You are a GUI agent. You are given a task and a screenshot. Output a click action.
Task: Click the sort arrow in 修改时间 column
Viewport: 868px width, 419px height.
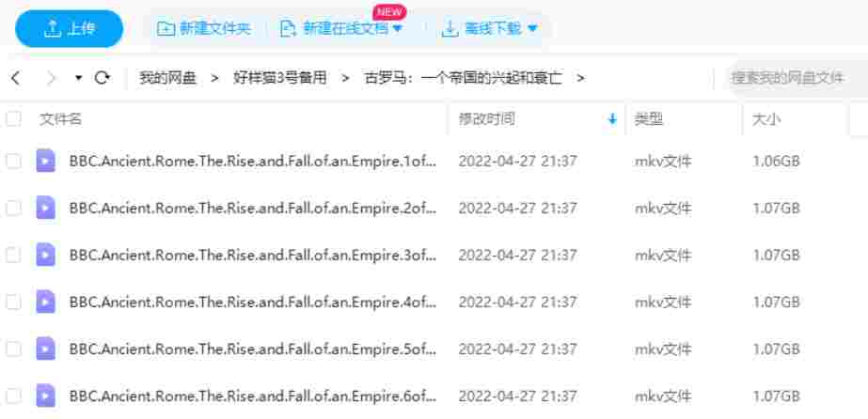612,119
